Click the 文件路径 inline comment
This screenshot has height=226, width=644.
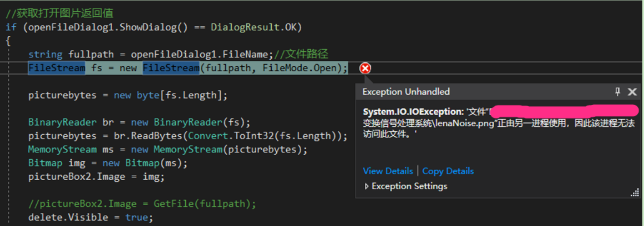tap(301, 54)
